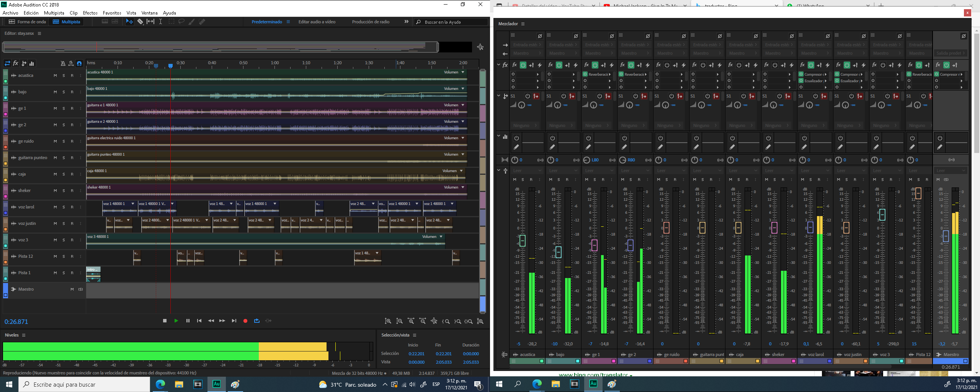Image resolution: width=980 pixels, height=392 pixels.
Task: Click the Zoom In time icon
Action: [x=411, y=321]
